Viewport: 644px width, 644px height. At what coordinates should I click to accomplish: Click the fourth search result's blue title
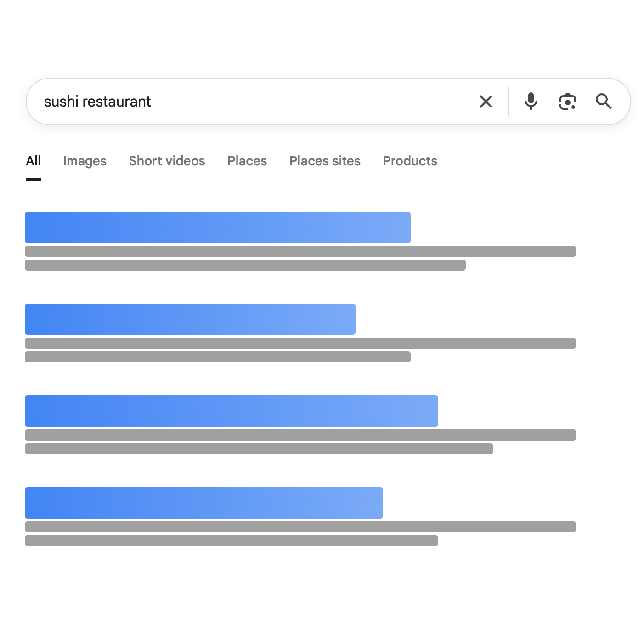(x=203, y=503)
